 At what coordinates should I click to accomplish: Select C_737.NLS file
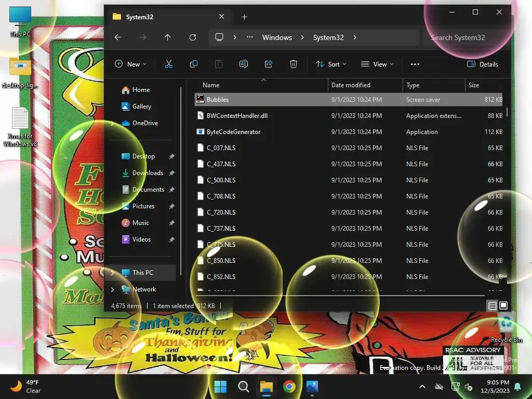[349, 229]
